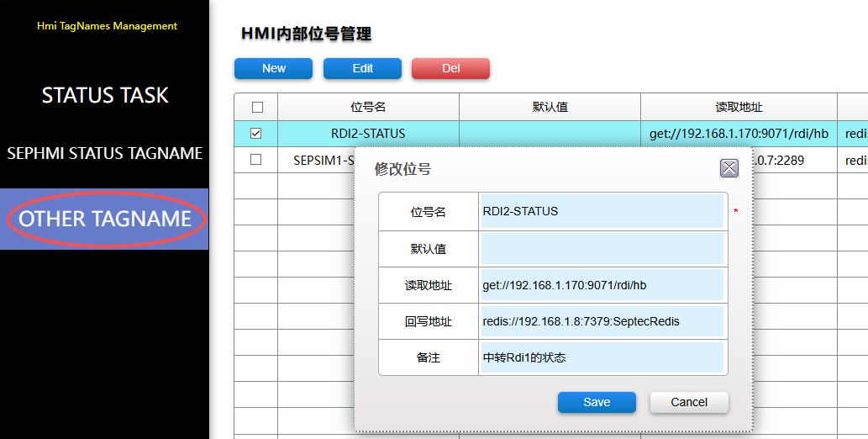Select the OTHER TAGNAME menu item
Image resolution: width=868 pixels, height=439 pixels.
(x=105, y=219)
